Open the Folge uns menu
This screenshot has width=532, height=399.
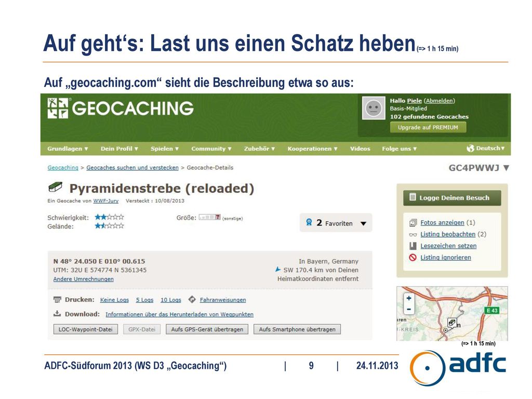click(400, 149)
